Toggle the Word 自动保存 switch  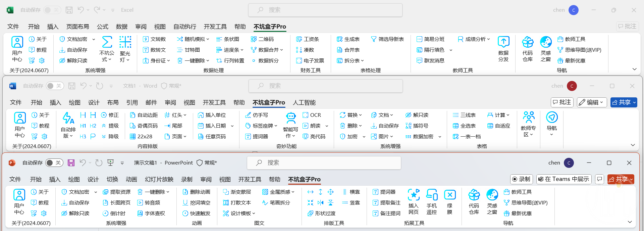(55, 86)
